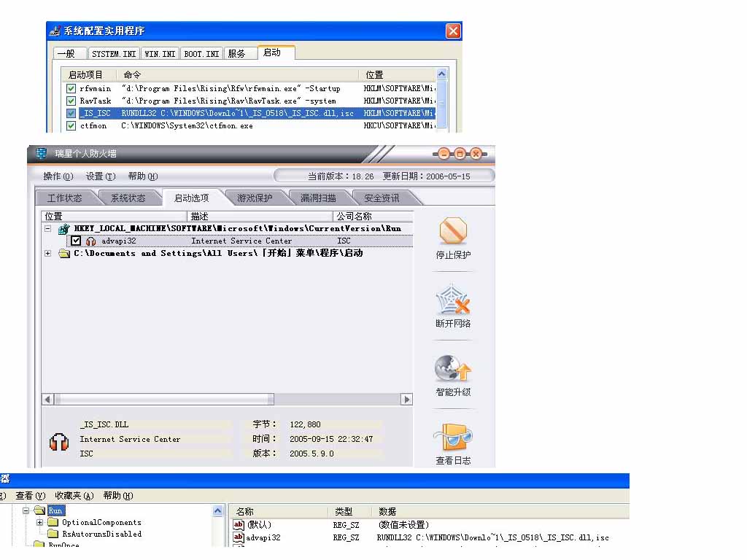
Task: Click the system configuration utility title icon
Action: click(x=55, y=31)
